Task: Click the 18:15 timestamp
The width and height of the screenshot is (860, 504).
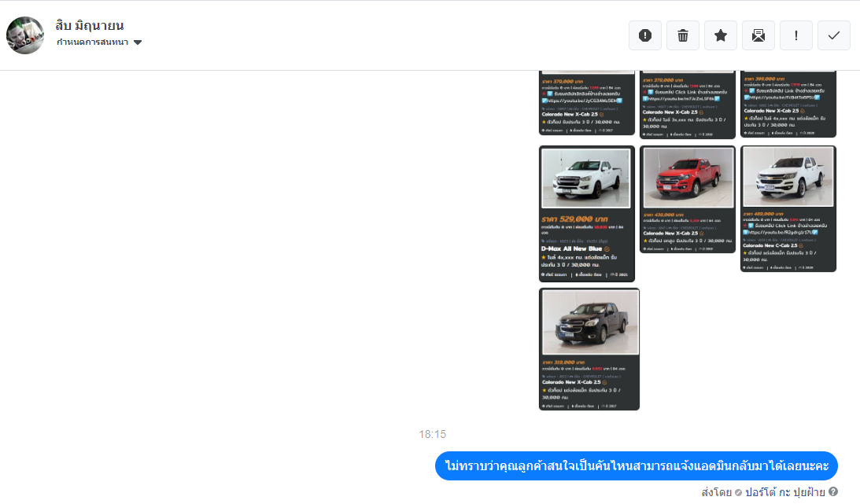Action: coord(433,435)
